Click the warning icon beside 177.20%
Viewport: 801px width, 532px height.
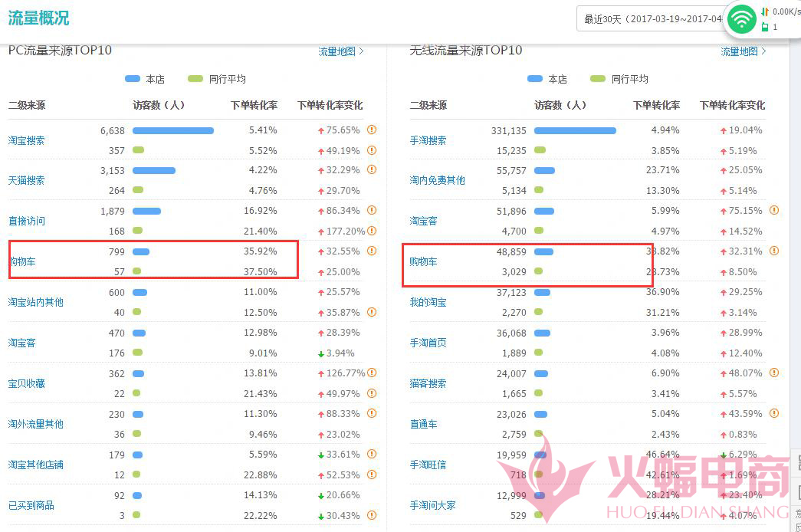point(372,231)
